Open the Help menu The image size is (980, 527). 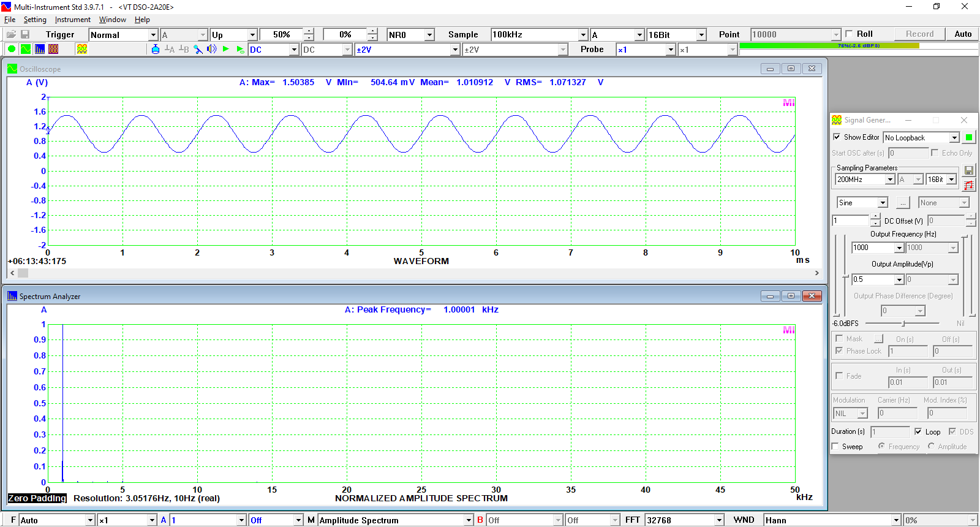[142, 20]
